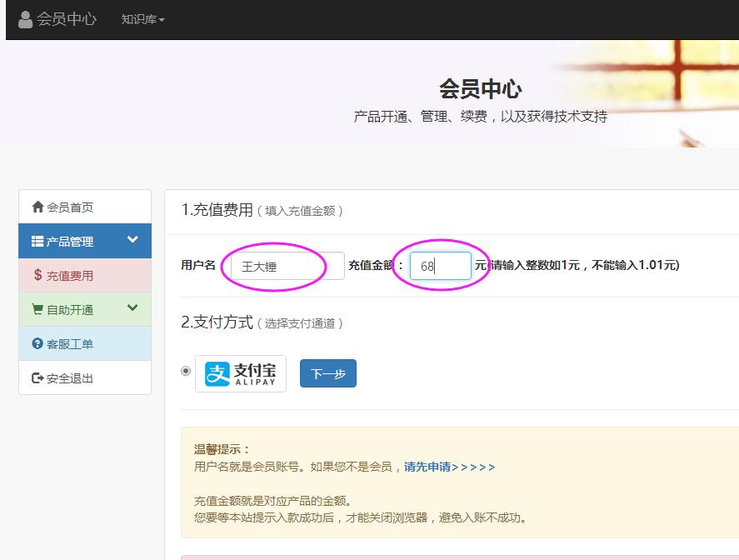Select 安全退出 to log out
Image resolution: width=739 pixels, height=560 pixels.
point(70,378)
